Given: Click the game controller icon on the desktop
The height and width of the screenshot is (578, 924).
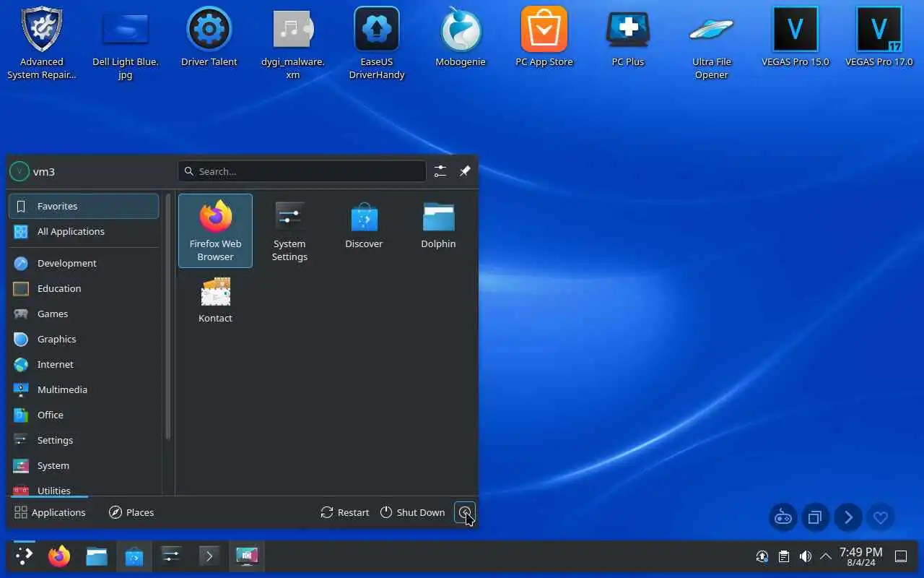Looking at the screenshot, I should pyautogui.click(x=783, y=517).
